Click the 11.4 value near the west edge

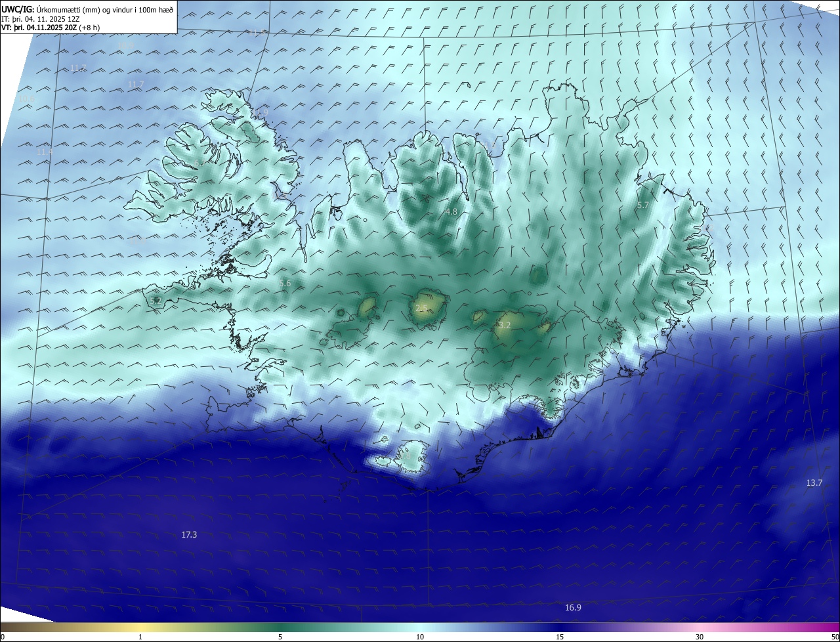(44, 152)
